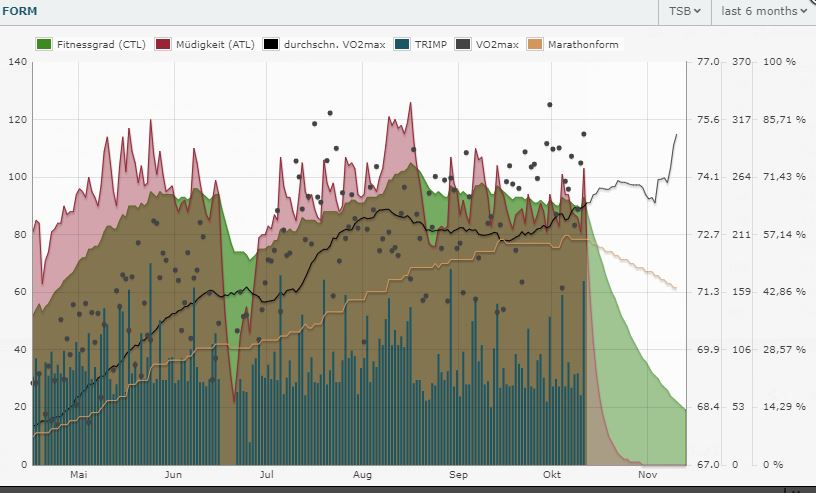Click the arrow next to TSB
Image resolution: width=816 pixels, height=493 pixels.
(x=697, y=11)
